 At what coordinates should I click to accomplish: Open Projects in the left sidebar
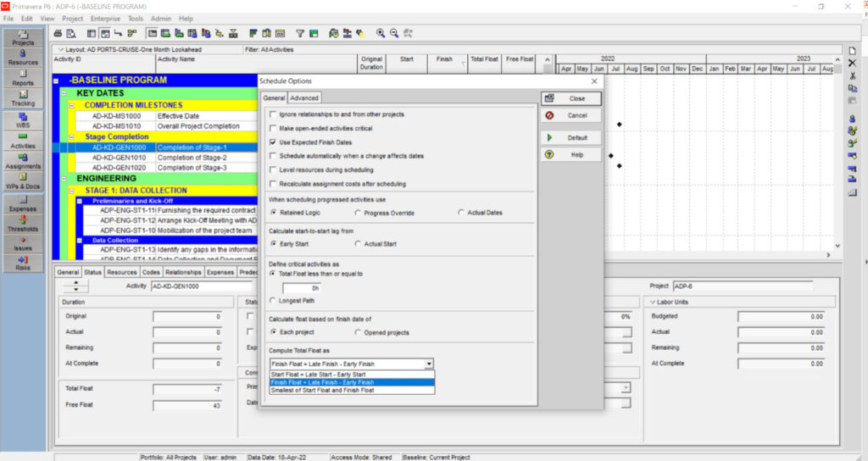pyautogui.click(x=23, y=37)
